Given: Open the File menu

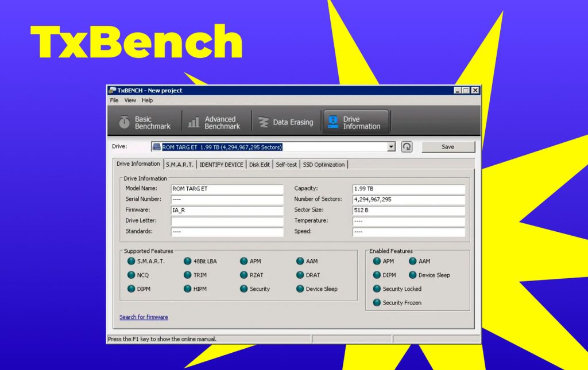Looking at the screenshot, I should [x=114, y=100].
